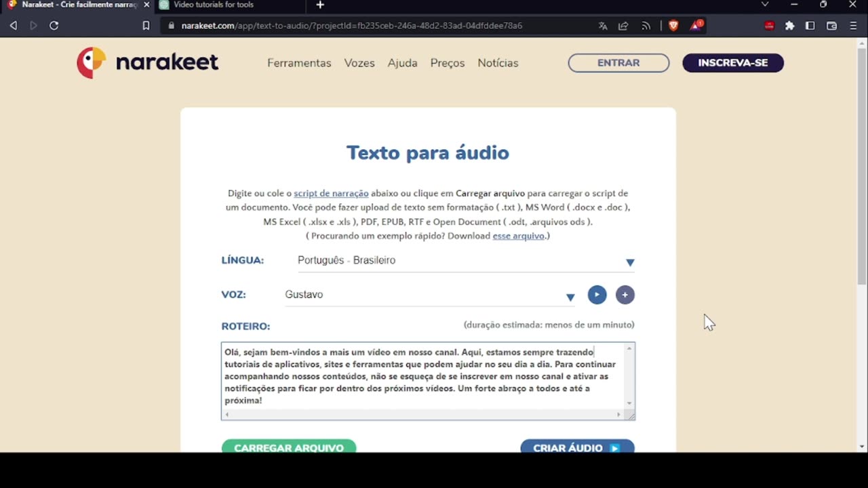Click the "LÍNGUA:" label
Viewport: 868px width, 488px height.
[x=243, y=260]
